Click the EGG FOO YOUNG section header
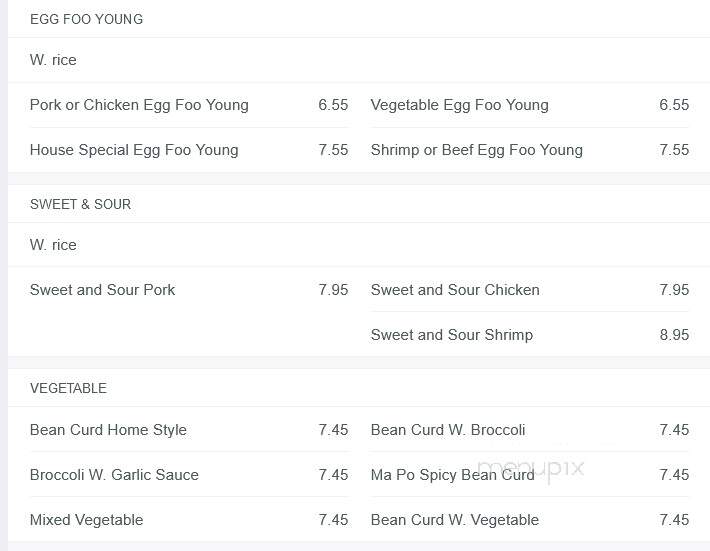Screen dimensions: 710x551 point(86,19)
